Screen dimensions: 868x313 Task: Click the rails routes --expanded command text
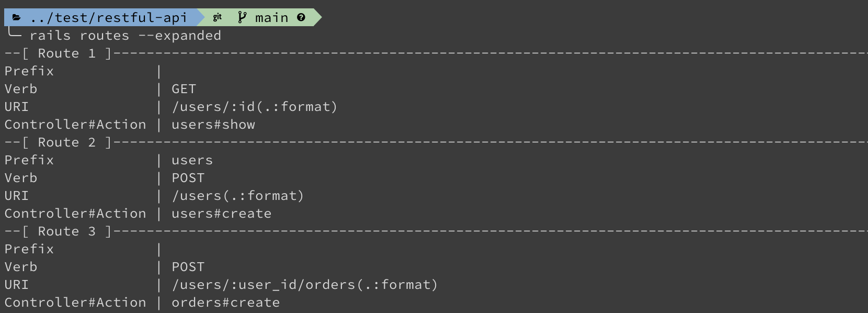click(125, 36)
